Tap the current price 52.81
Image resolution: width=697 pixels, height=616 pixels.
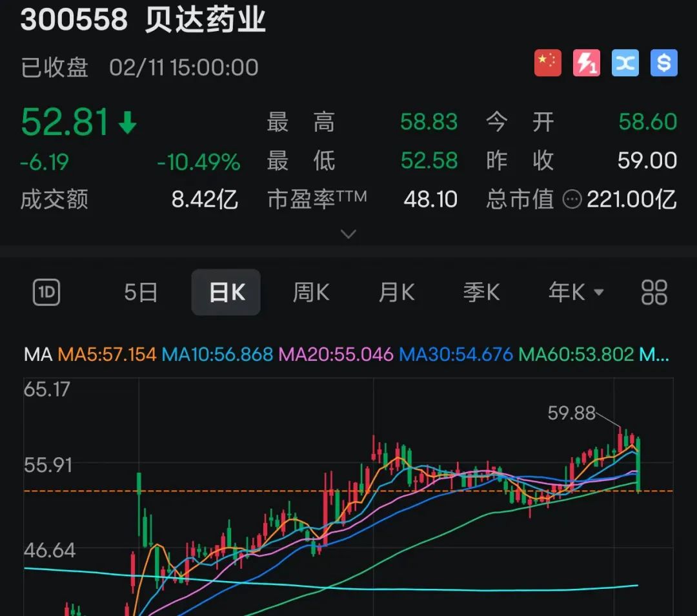pos(65,122)
